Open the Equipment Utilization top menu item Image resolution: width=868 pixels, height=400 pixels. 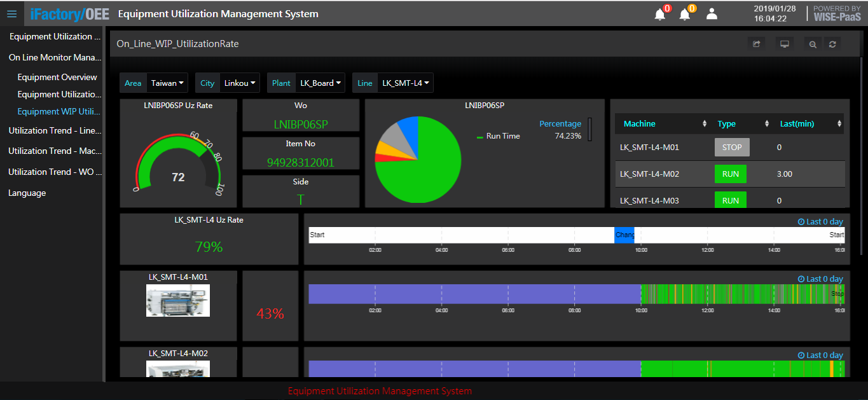click(55, 37)
